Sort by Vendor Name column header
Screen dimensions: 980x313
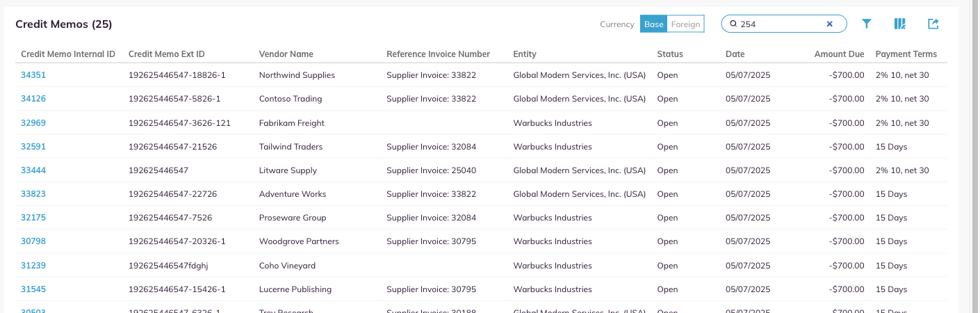[286, 54]
